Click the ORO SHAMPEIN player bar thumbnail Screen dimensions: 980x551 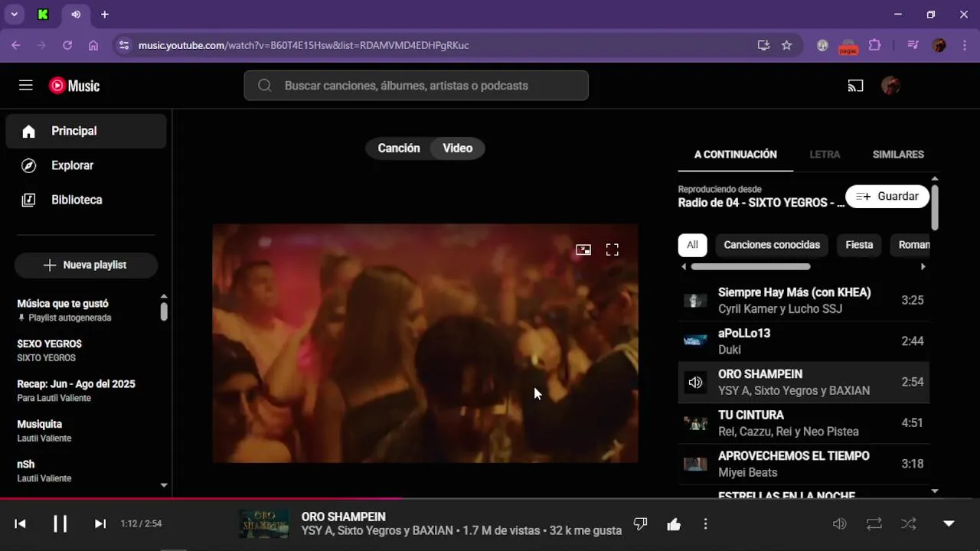click(x=264, y=523)
